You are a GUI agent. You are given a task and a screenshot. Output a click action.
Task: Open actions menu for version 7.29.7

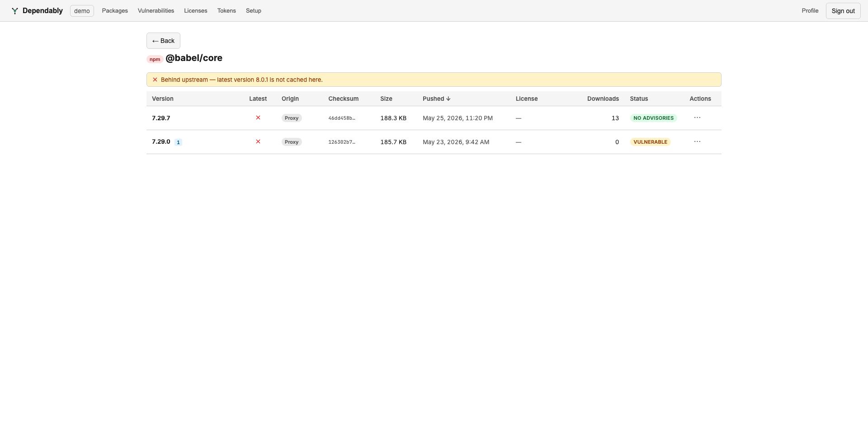(697, 117)
